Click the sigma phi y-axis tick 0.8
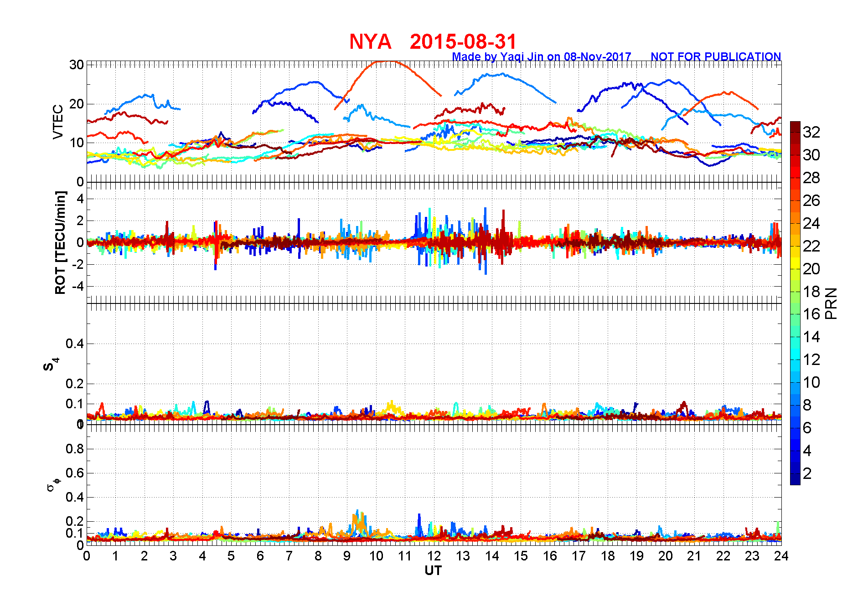The height and width of the screenshot is (606, 868). coord(75,449)
